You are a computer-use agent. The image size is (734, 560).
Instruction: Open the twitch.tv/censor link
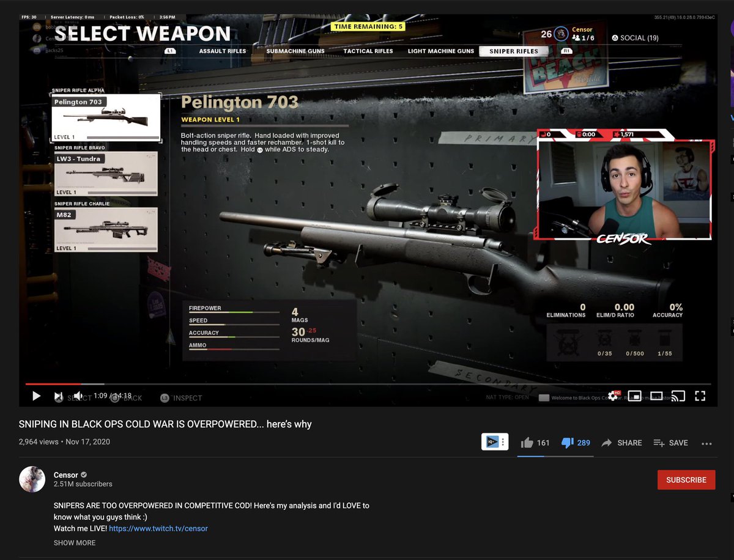pos(158,528)
